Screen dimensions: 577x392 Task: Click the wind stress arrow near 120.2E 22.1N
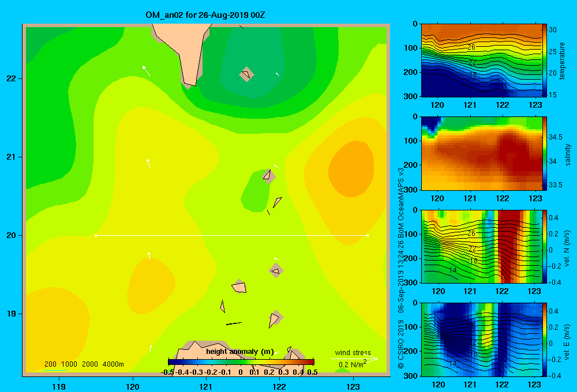[x=146, y=70]
